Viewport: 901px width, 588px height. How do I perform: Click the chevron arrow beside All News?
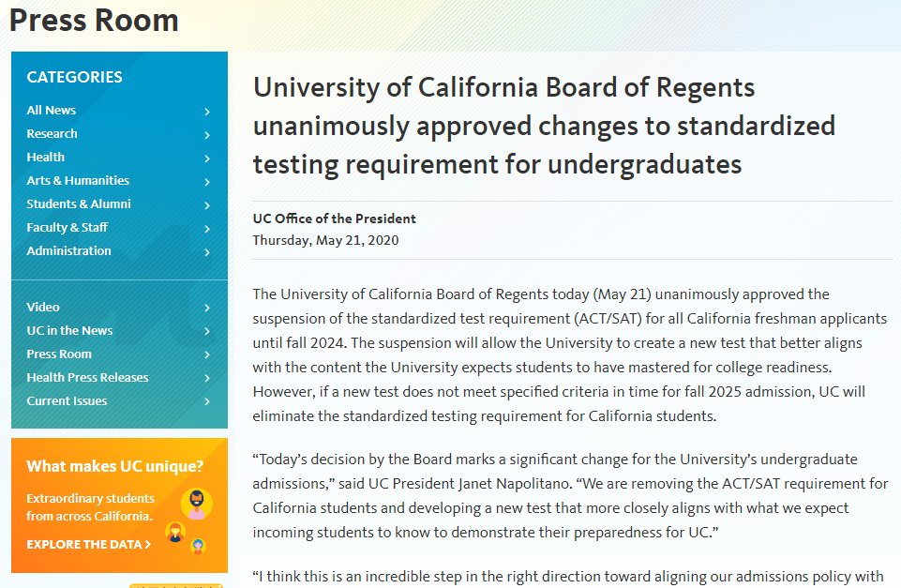207,112
